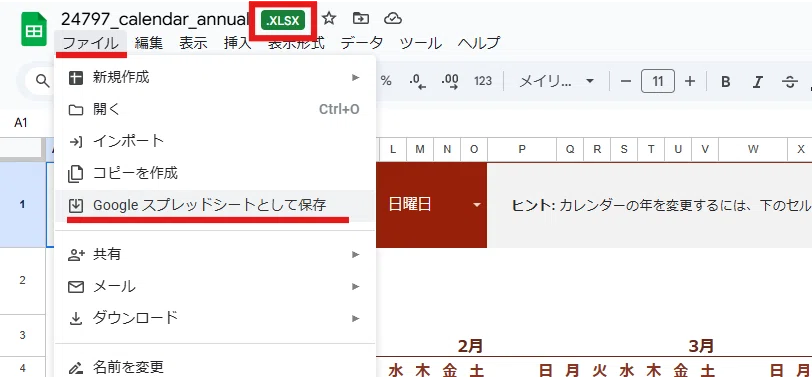
Task: Select column header Q
Action: coord(570,149)
